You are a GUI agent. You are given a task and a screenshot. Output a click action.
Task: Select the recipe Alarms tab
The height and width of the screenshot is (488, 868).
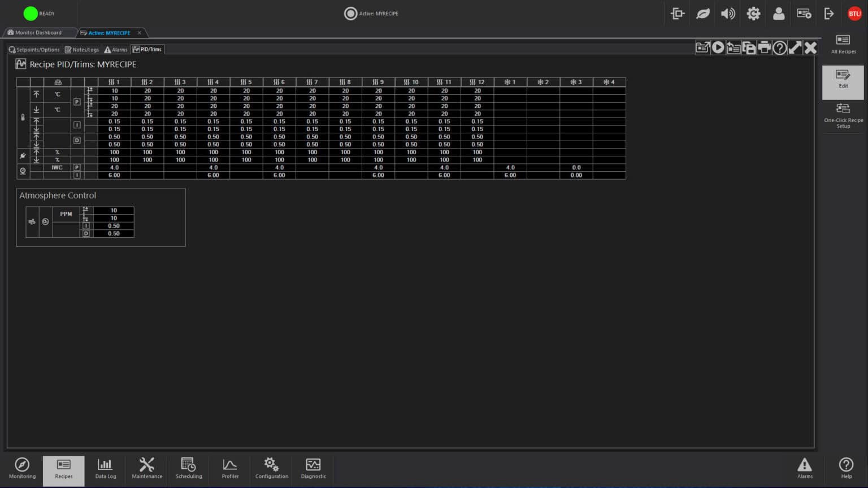point(116,50)
